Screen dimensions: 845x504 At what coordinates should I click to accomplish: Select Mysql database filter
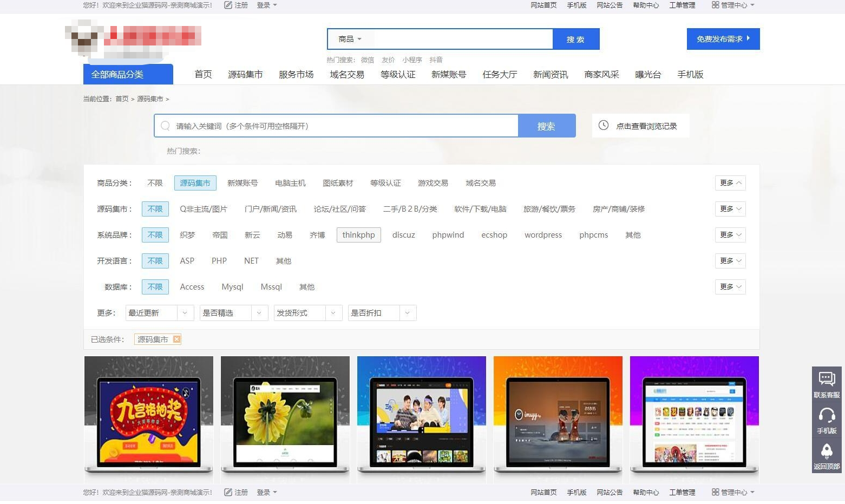point(232,287)
